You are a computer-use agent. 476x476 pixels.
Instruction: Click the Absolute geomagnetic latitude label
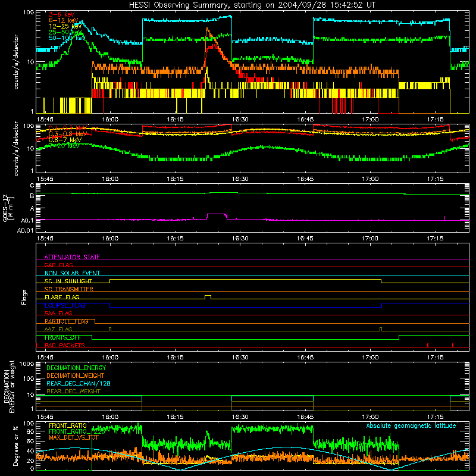tap(411, 426)
